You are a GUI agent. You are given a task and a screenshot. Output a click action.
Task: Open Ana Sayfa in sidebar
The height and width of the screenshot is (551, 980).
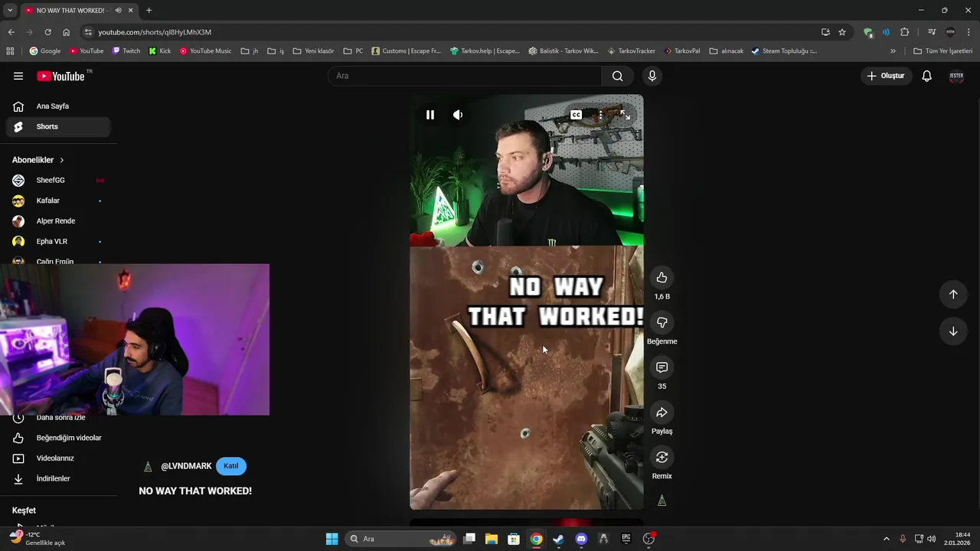(x=58, y=106)
